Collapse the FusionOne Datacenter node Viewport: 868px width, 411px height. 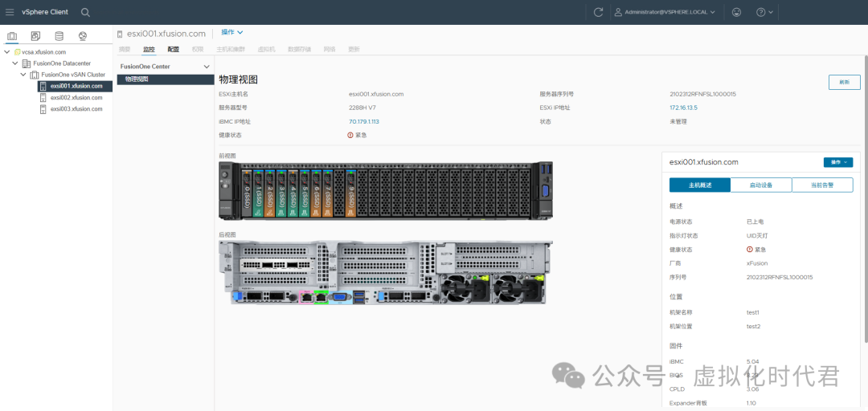point(15,63)
